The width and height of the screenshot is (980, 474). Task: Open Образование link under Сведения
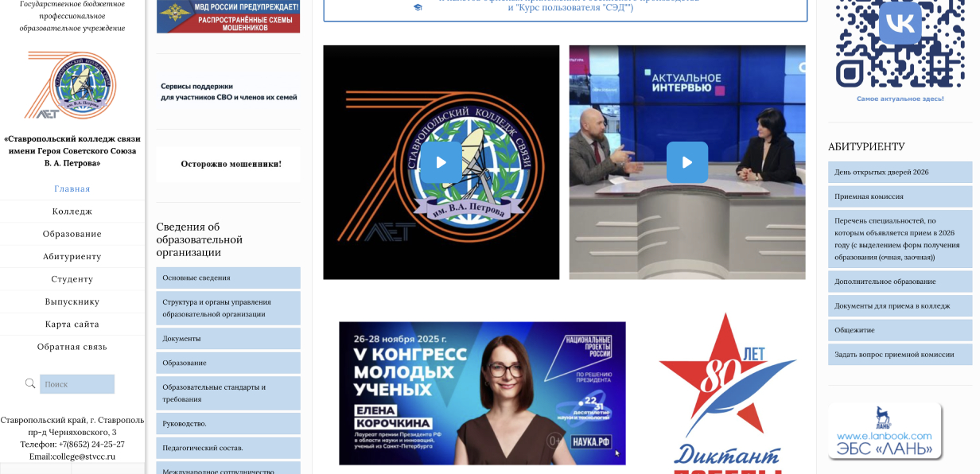tap(228, 363)
